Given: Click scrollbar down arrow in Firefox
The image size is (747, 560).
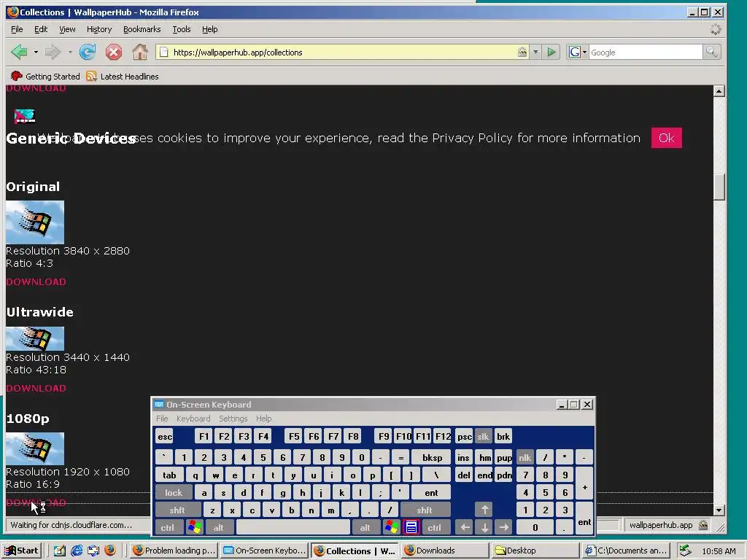Looking at the screenshot, I should tap(719, 510).
